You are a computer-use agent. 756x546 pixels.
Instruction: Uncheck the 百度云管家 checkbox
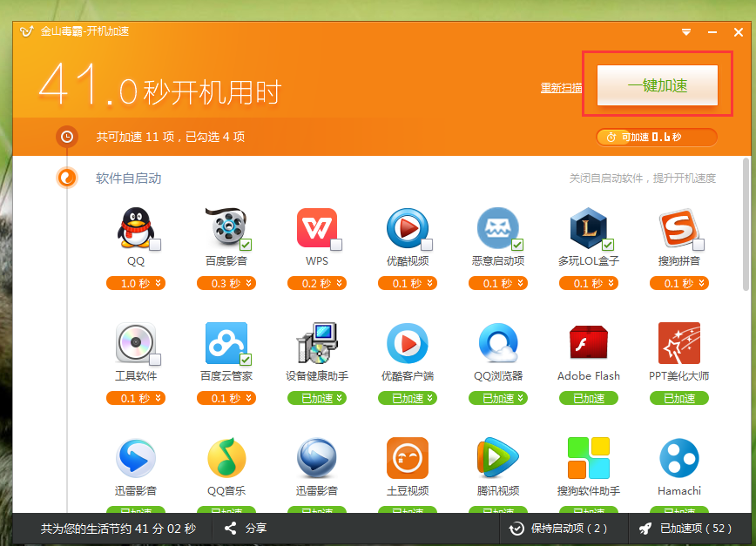point(246,360)
